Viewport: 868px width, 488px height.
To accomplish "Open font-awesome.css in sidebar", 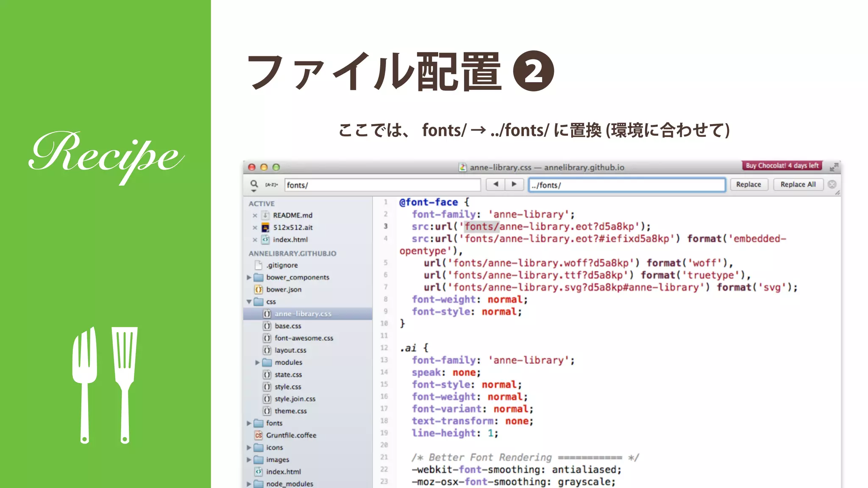I will [x=303, y=338].
